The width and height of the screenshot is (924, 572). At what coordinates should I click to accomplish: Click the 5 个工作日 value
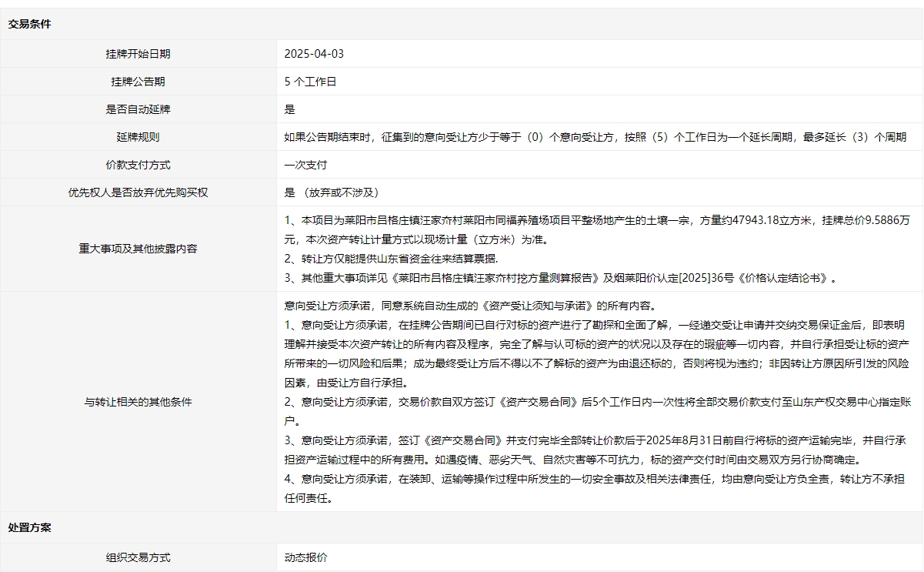pyautogui.click(x=310, y=82)
